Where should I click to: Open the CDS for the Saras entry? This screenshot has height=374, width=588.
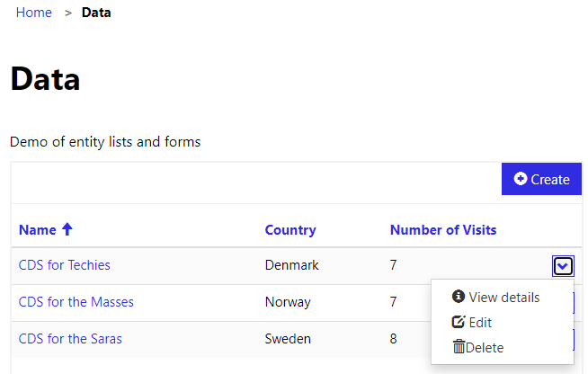[x=70, y=339]
